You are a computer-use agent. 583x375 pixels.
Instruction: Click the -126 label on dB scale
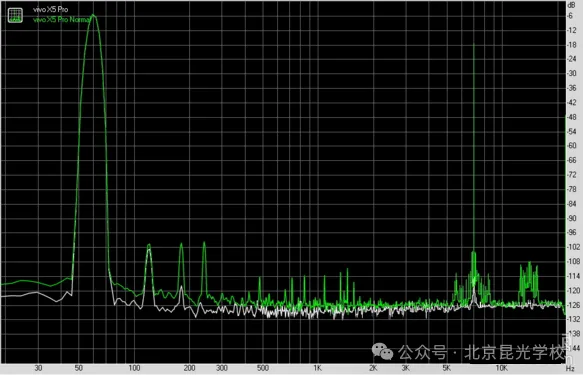click(x=573, y=305)
